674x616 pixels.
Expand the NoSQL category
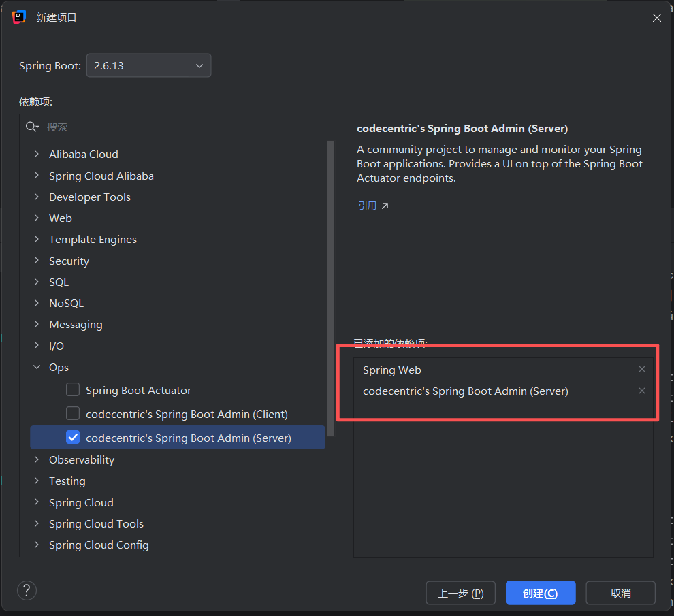click(37, 303)
